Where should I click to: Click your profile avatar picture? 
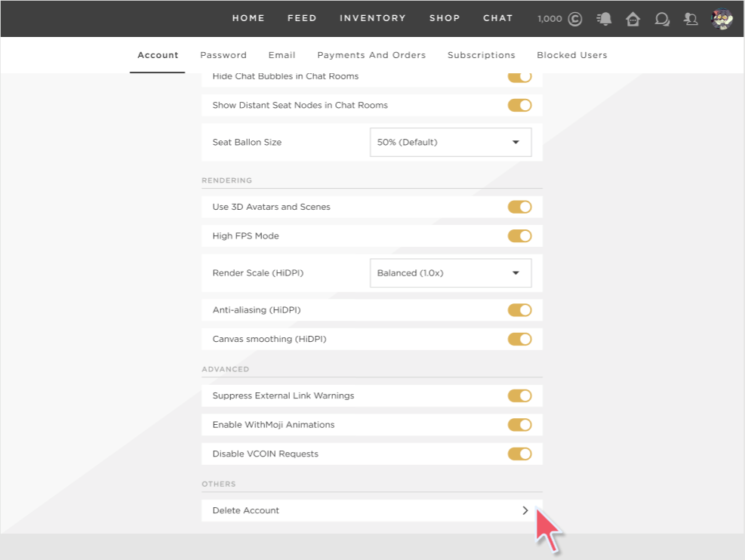(722, 18)
